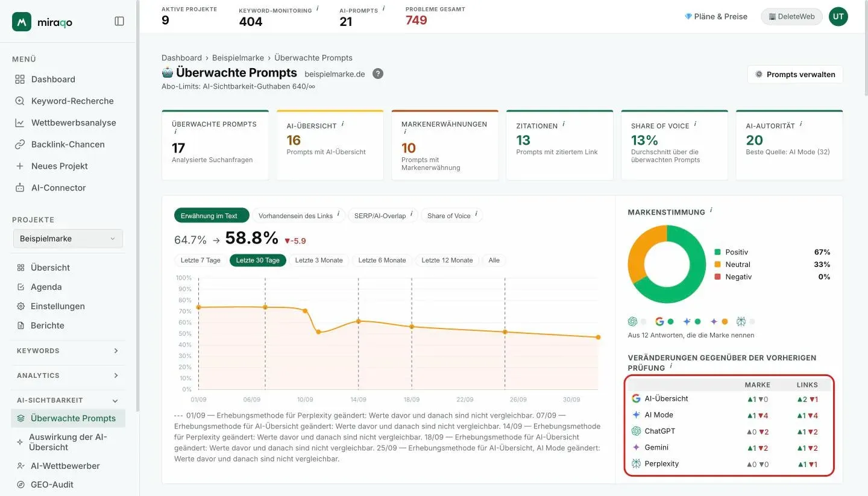Collapse the sidebar with the panel icon

pyautogui.click(x=119, y=21)
